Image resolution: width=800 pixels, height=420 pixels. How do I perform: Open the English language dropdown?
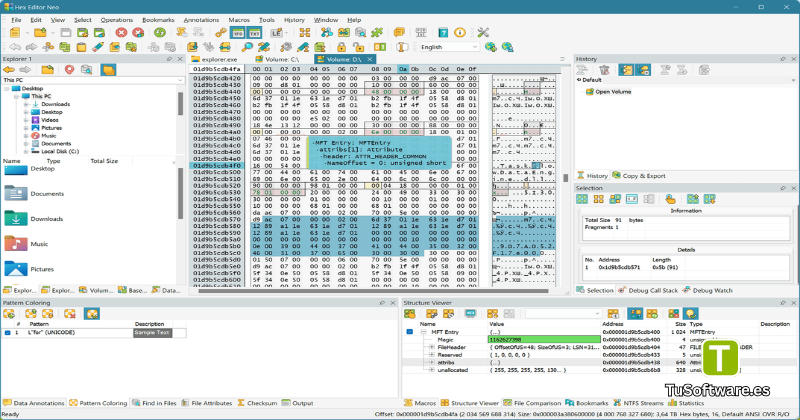[449, 47]
